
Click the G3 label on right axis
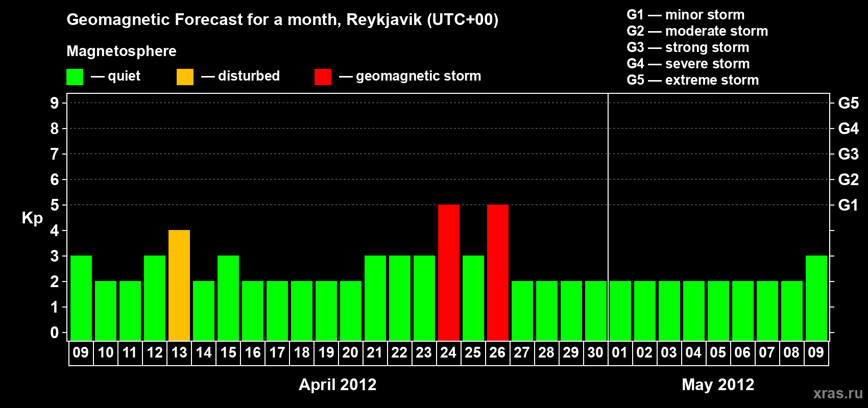(x=849, y=154)
